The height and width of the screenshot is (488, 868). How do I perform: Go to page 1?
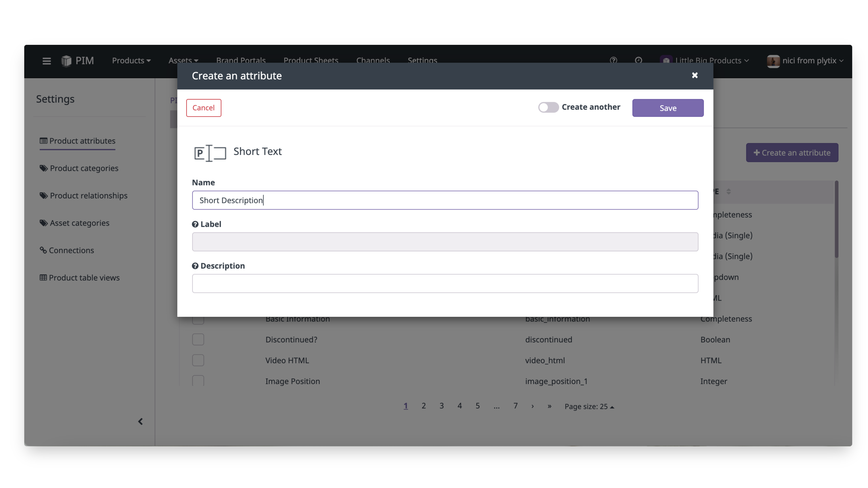click(406, 406)
